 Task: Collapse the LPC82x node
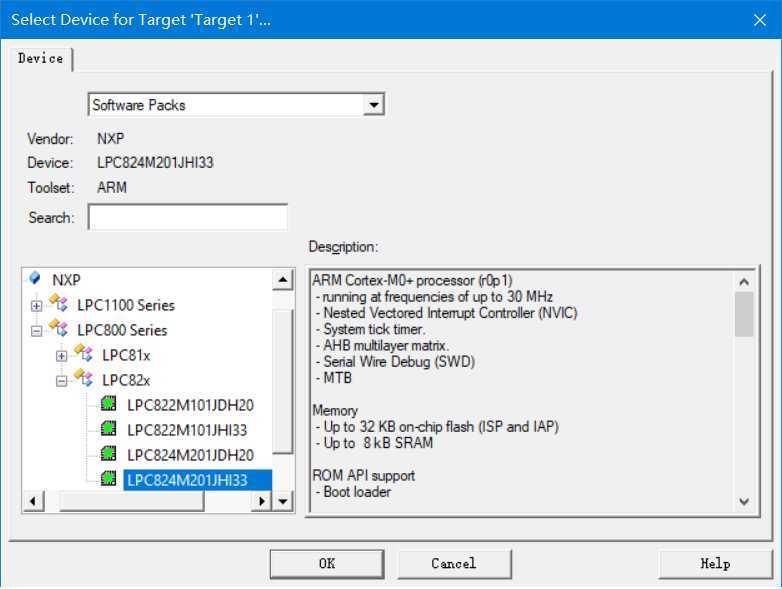coord(61,381)
